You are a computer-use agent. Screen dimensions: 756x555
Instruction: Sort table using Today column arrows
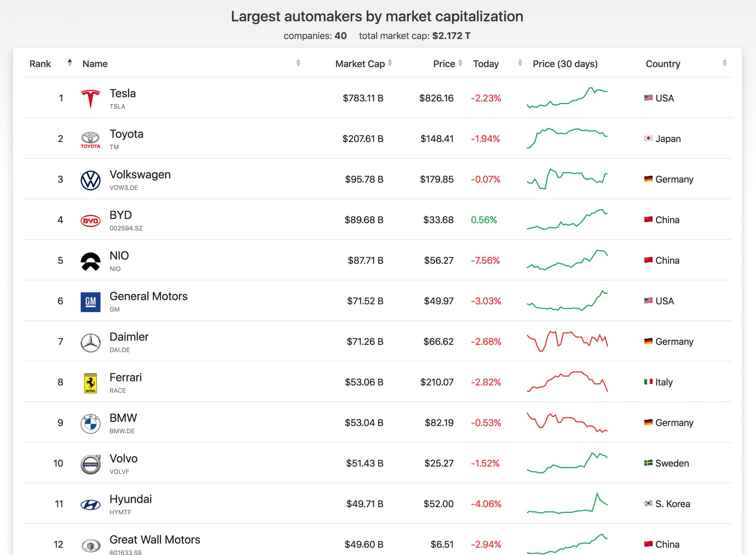point(520,63)
